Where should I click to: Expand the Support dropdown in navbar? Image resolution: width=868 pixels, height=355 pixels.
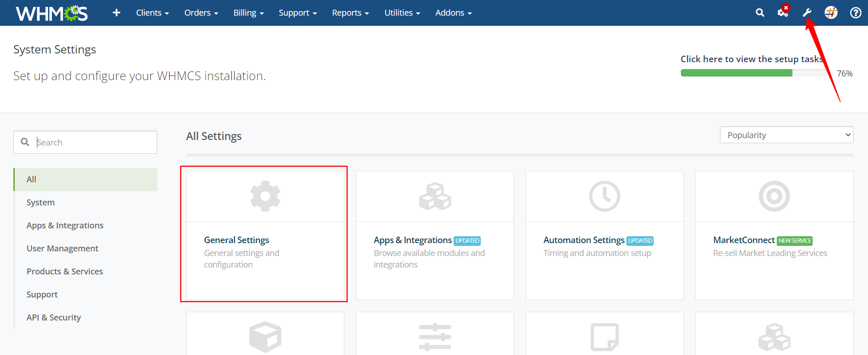pos(298,13)
